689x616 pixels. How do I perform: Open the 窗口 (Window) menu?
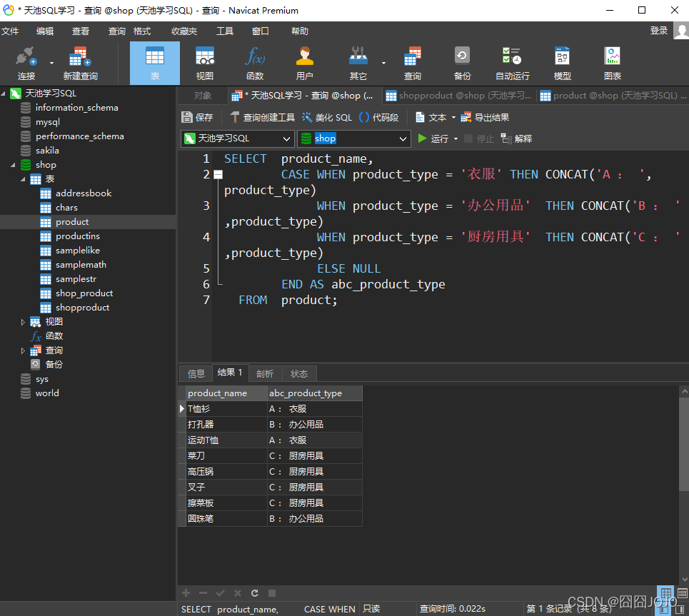(x=260, y=31)
